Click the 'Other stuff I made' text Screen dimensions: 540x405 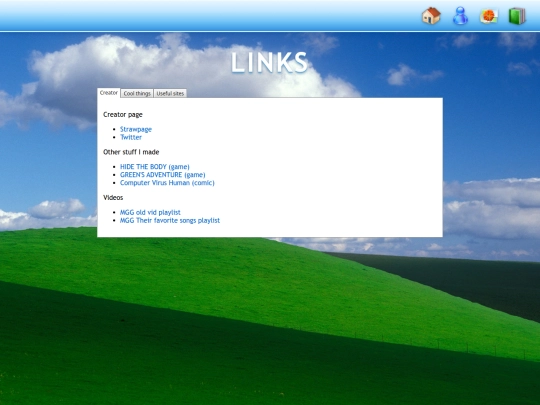point(131,152)
